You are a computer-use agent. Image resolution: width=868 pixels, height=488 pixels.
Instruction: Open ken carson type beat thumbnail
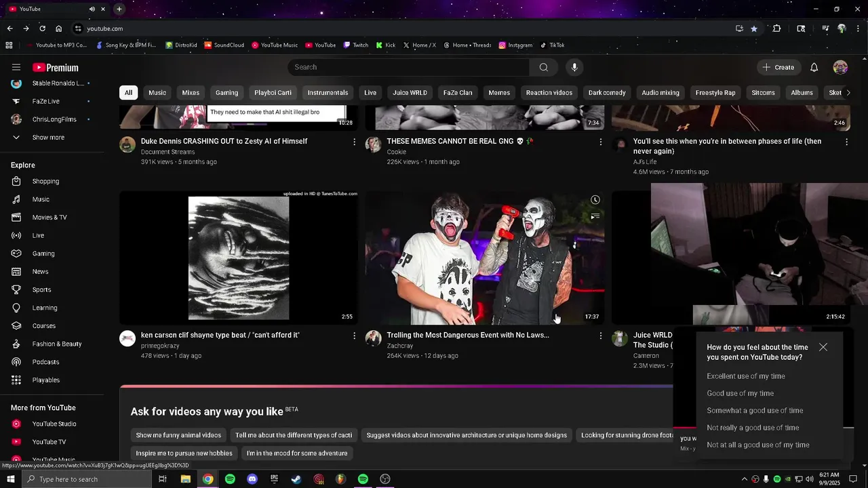239,258
